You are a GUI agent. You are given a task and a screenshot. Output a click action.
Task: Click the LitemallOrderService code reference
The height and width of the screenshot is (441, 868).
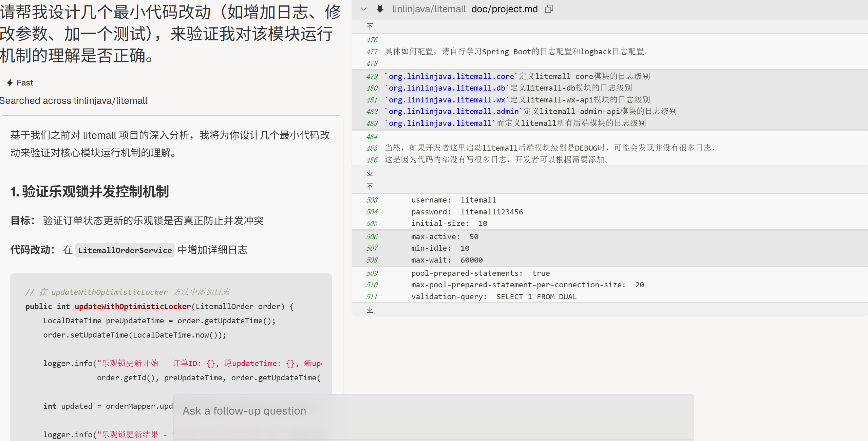pyautogui.click(x=125, y=250)
